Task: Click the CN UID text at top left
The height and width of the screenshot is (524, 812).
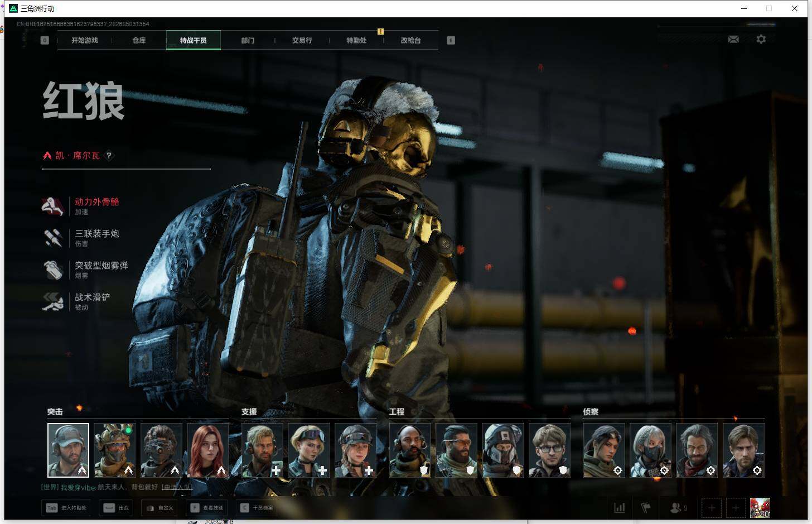Action: pos(83,24)
